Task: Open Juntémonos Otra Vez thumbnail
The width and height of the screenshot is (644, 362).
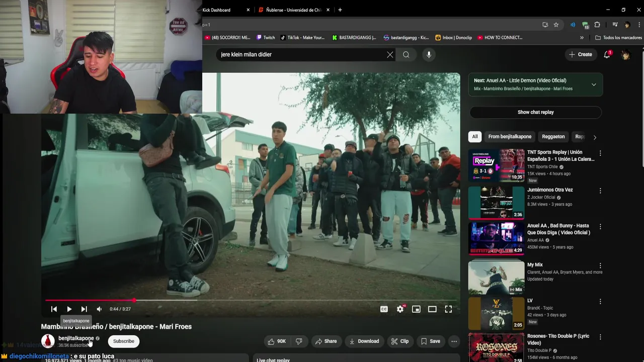Action: 496,203
